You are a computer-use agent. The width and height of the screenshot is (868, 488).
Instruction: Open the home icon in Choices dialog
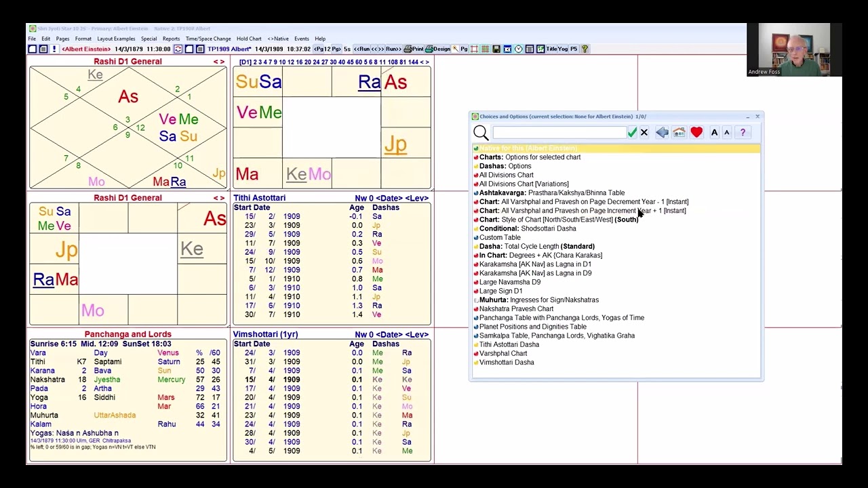(x=679, y=133)
